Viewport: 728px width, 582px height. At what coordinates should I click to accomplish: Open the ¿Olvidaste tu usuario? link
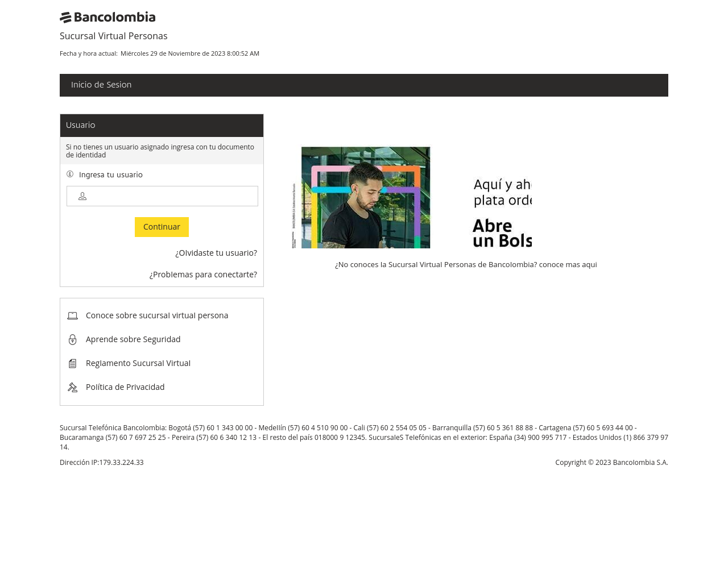[216, 253]
